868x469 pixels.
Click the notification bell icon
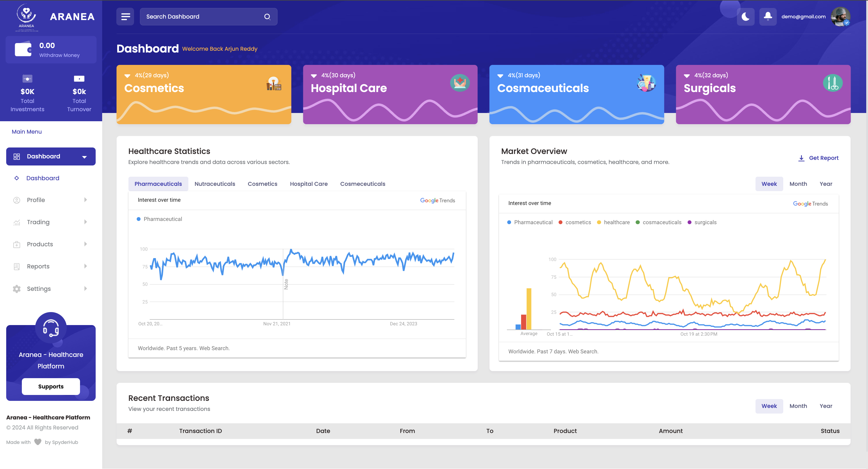(768, 16)
